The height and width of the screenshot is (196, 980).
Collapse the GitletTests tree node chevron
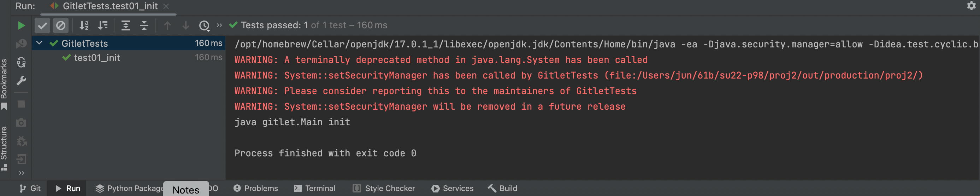[x=39, y=43]
